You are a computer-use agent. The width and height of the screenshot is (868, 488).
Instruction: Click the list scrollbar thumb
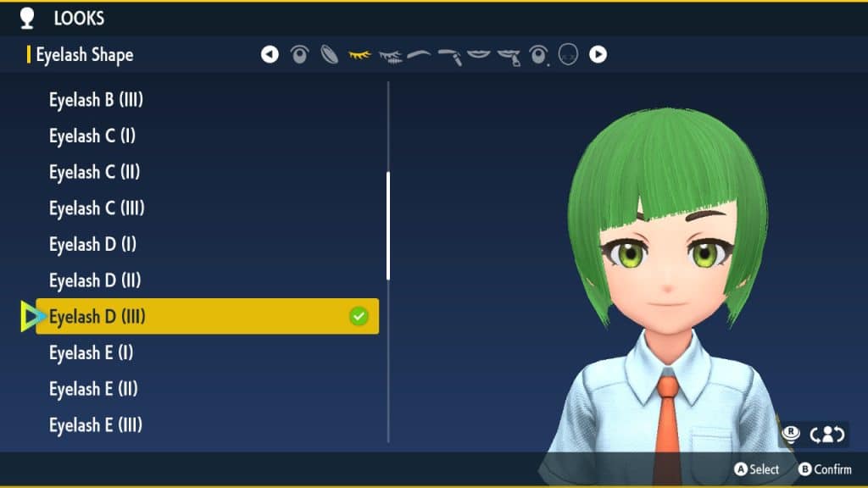pos(388,225)
